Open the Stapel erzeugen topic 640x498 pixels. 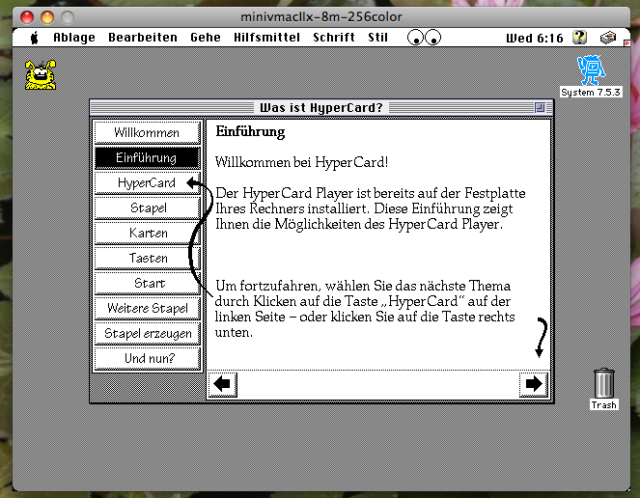coord(147,333)
